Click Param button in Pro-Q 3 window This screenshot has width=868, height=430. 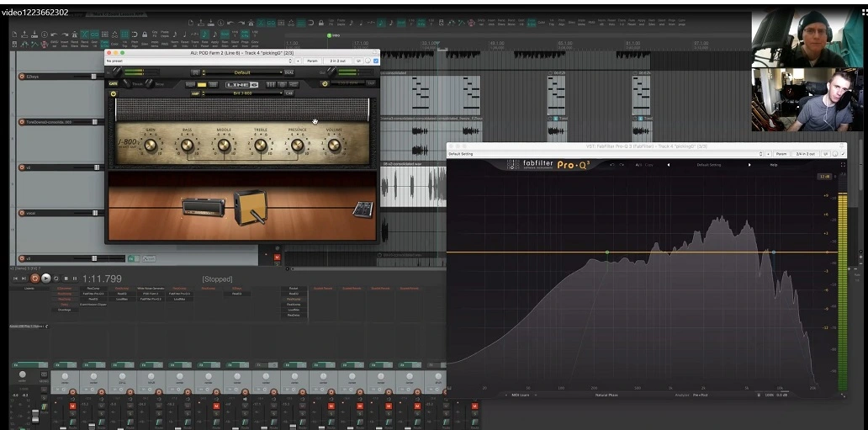781,153
